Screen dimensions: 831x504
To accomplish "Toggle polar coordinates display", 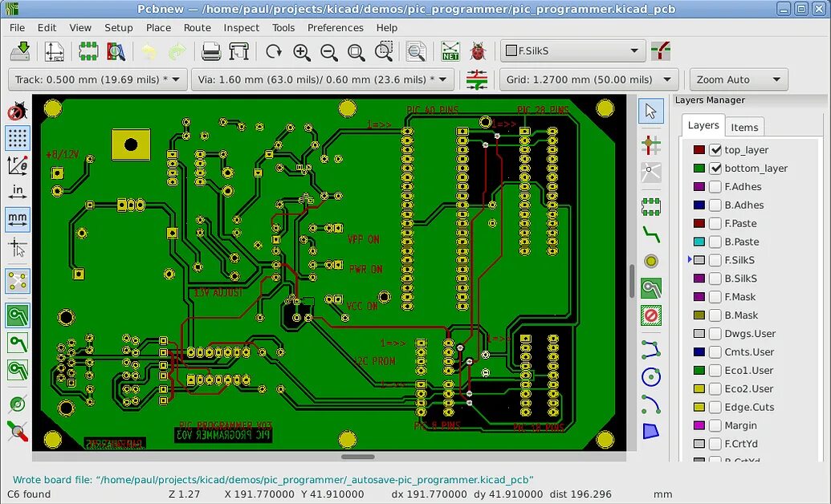I will click(18, 166).
